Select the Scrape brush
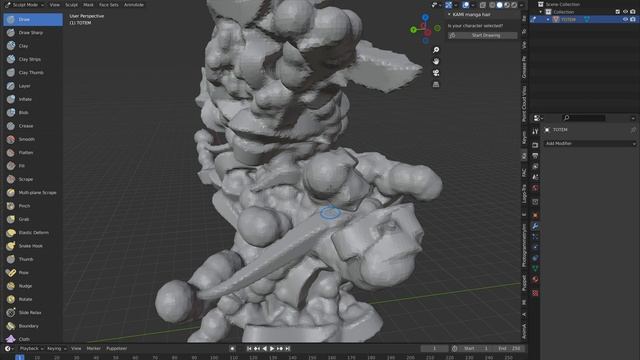Screen dimensions: 640x360 [x=33, y=179]
